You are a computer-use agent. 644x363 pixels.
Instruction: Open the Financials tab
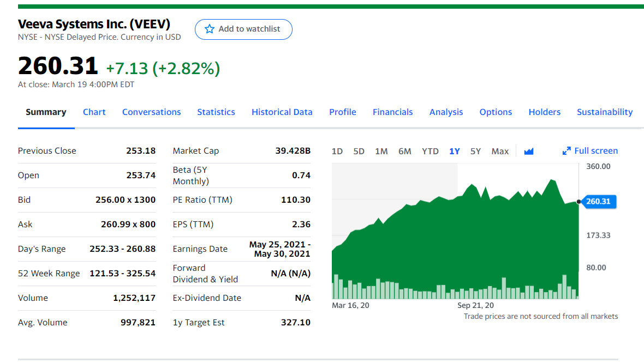tap(392, 112)
